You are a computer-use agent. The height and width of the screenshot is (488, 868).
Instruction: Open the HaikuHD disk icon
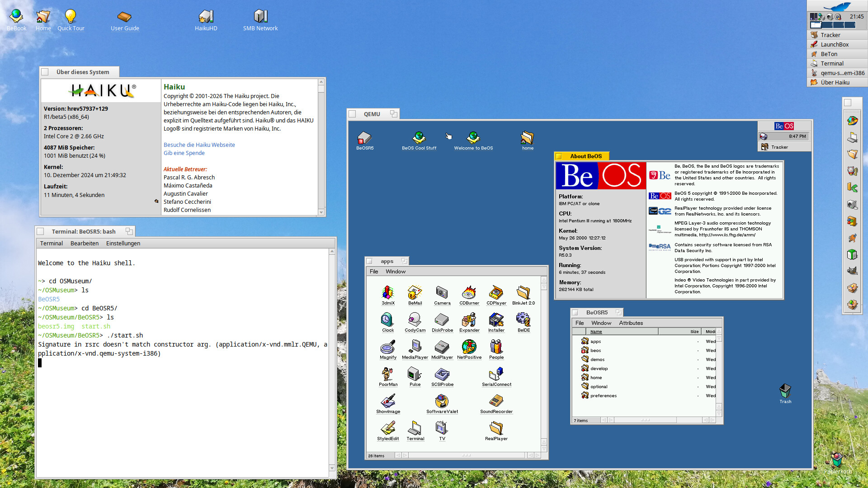(206, 17)
